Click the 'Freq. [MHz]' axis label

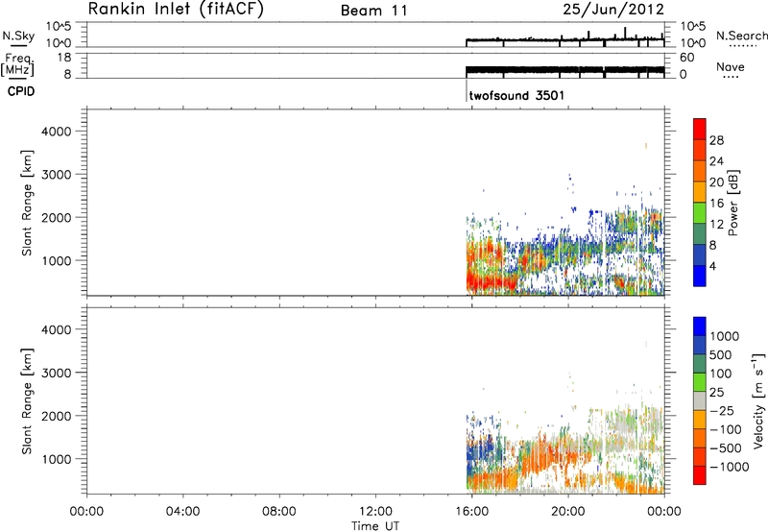pyautogui.click(x=18, y=64)
